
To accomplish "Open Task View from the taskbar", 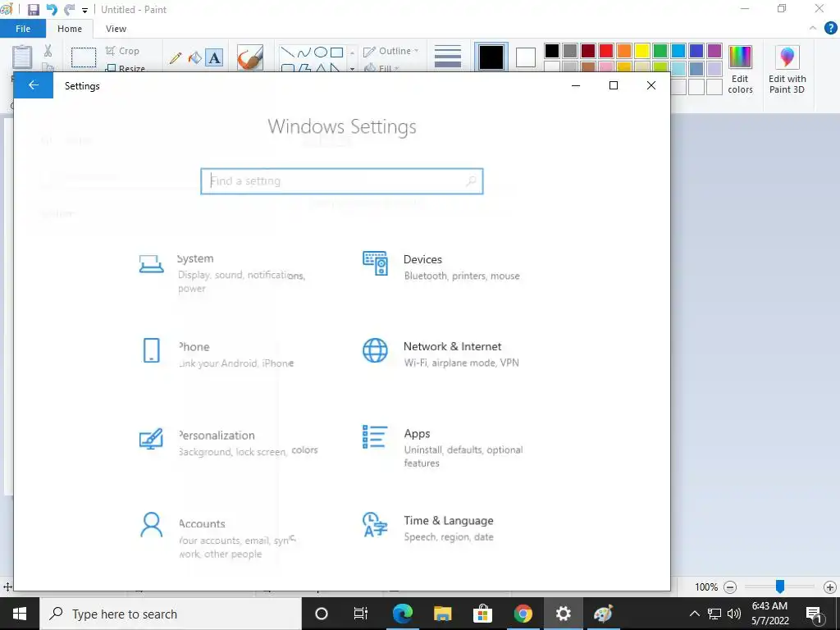I will coord(361,614).
